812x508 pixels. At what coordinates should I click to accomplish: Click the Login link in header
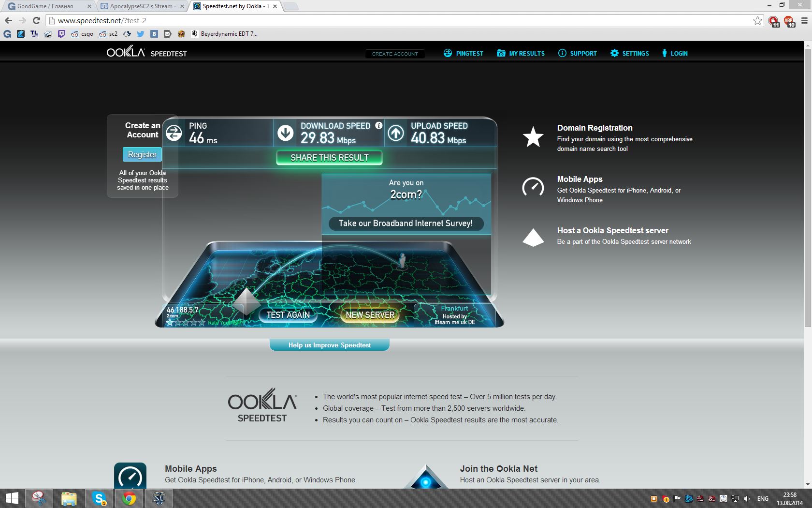[x=675, y=53]
